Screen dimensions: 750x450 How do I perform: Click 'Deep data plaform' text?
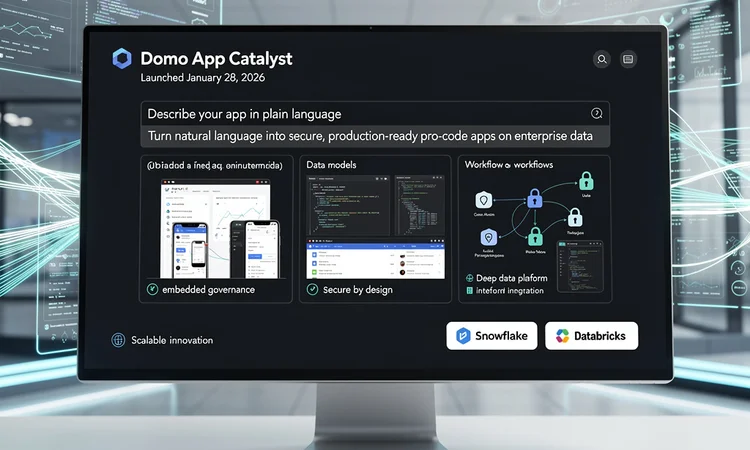(x=511, y=278)
